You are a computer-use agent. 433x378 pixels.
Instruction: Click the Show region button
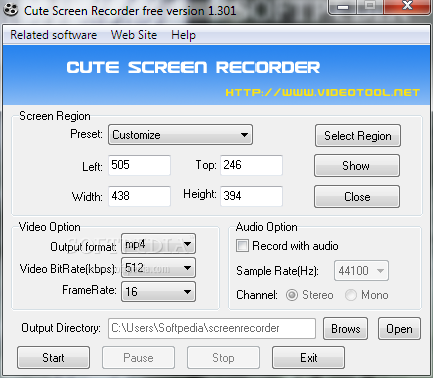click(x=357, y=166)
